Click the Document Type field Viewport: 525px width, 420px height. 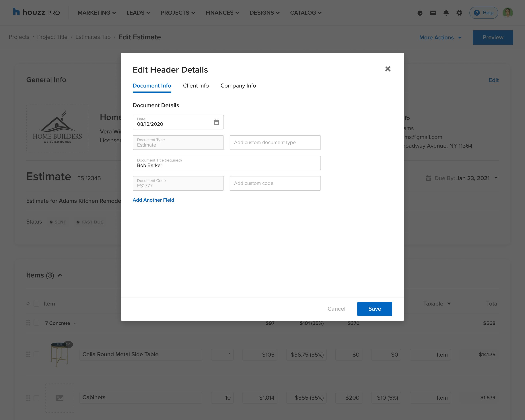pyautogui.click(x=178, y=142)
